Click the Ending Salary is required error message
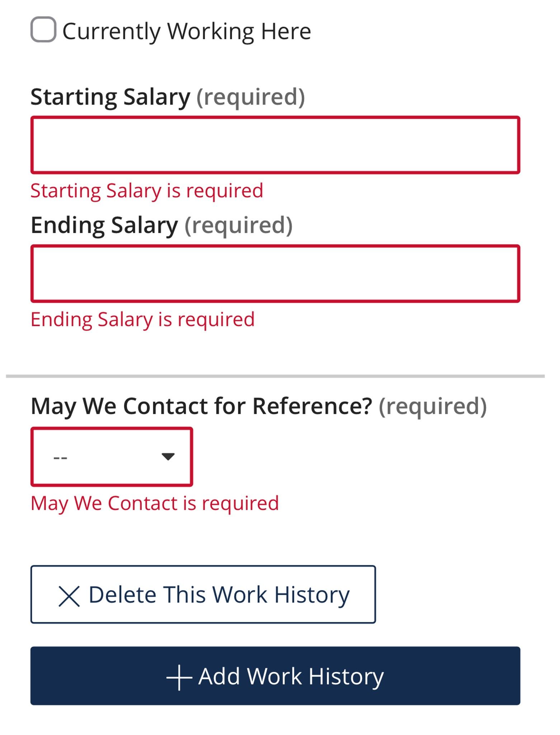Viewport: 560px width, 735px height. (143, 319)
